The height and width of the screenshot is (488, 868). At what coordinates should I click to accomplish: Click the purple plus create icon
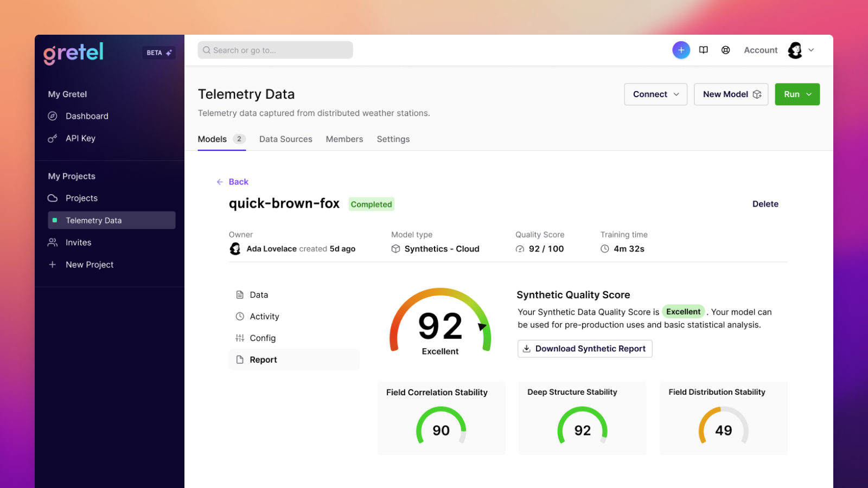click(x=681, y=50)
